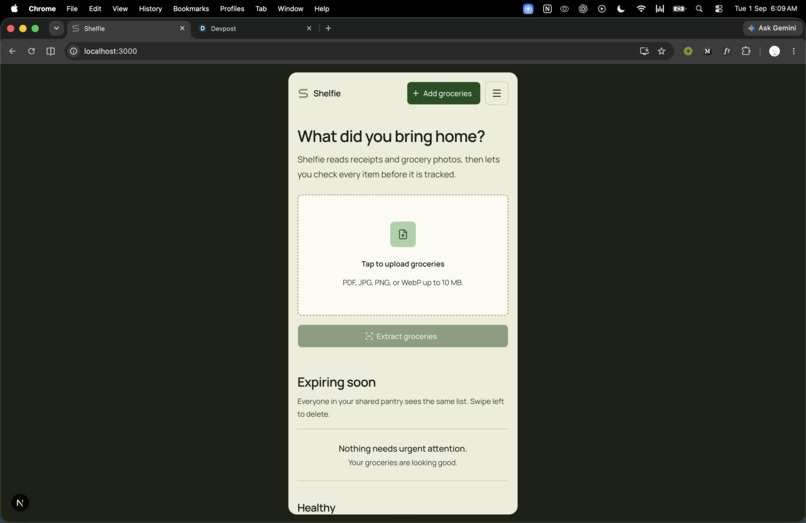Viewport: 806px width, 523px height.
Task: Close the Shelfie tab
Action: [x=182, y=28]
